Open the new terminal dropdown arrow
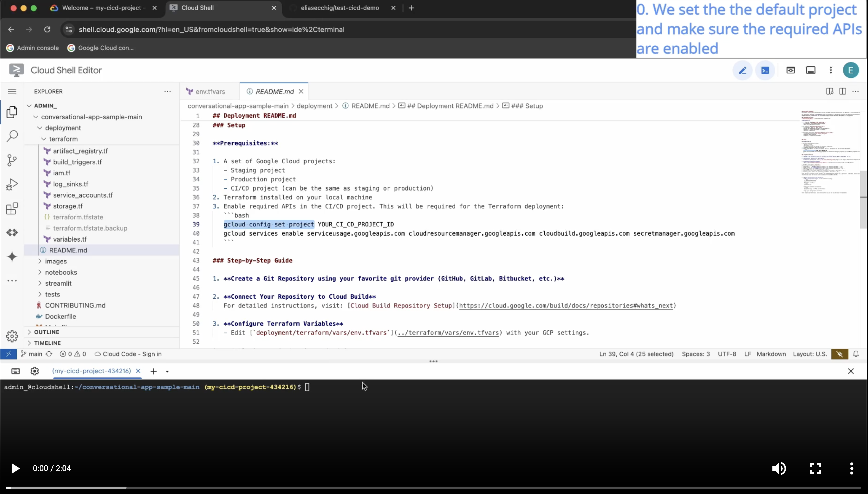The image size is (868, 494). tap(167, 371)
